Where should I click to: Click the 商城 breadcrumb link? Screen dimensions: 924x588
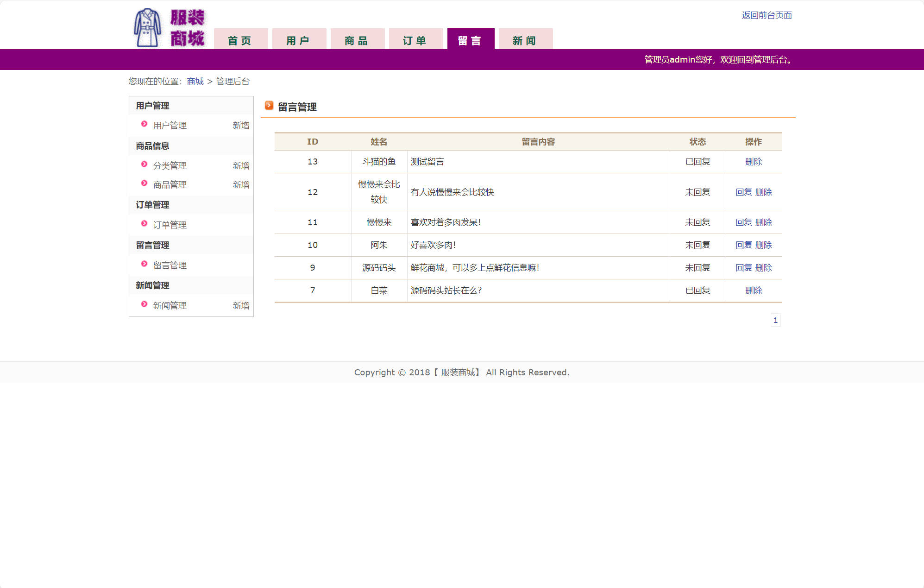[x=195, y=82]
